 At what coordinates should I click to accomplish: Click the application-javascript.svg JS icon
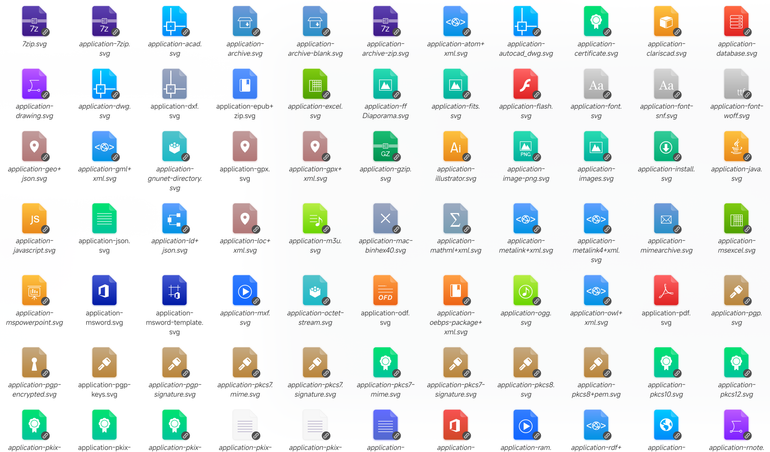34,218
